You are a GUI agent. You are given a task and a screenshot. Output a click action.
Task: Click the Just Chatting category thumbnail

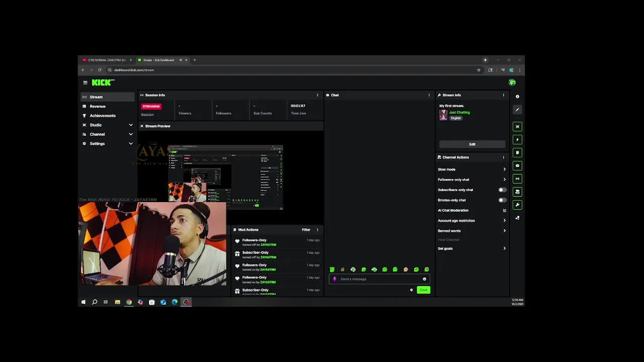[443, 115]
